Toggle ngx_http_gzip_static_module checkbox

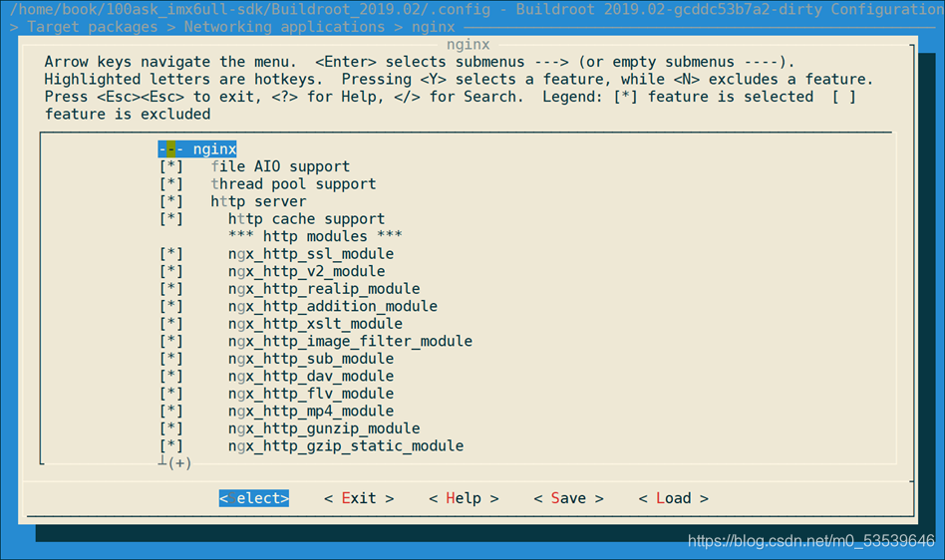[x=171, y=445]
